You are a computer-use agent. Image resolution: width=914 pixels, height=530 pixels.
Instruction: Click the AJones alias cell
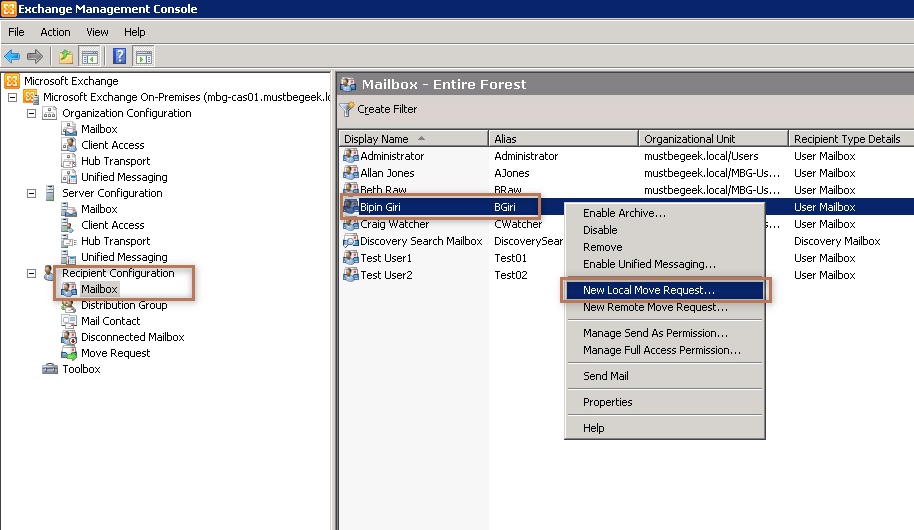[512, 173]
